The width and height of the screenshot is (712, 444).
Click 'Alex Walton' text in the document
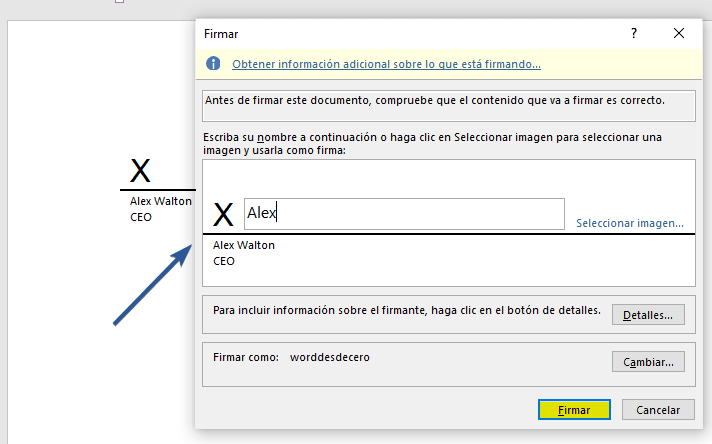[161, 201]
